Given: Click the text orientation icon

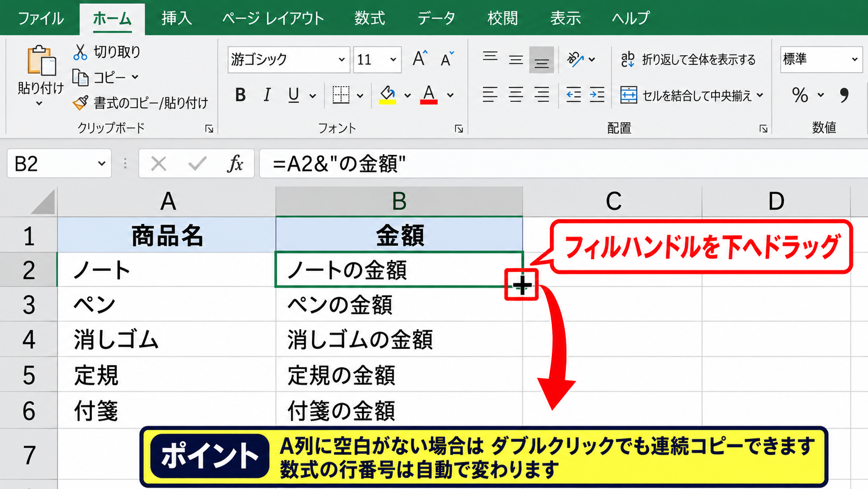Looking at the screenshot, I should [x=575, y=59].
